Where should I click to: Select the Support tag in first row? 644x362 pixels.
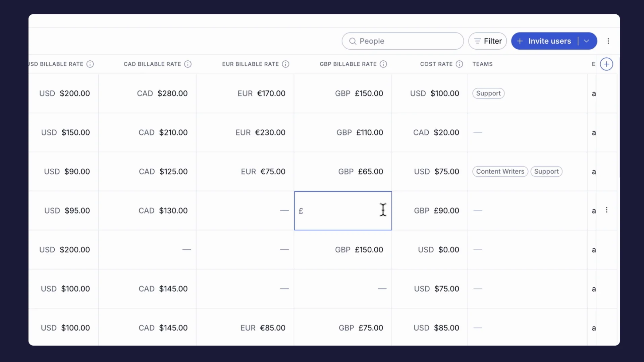(x=488, y=94)
